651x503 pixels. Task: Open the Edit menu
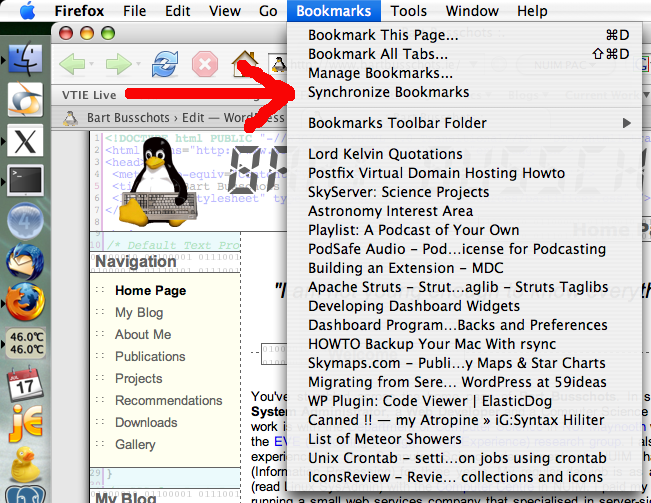[178, 11]
